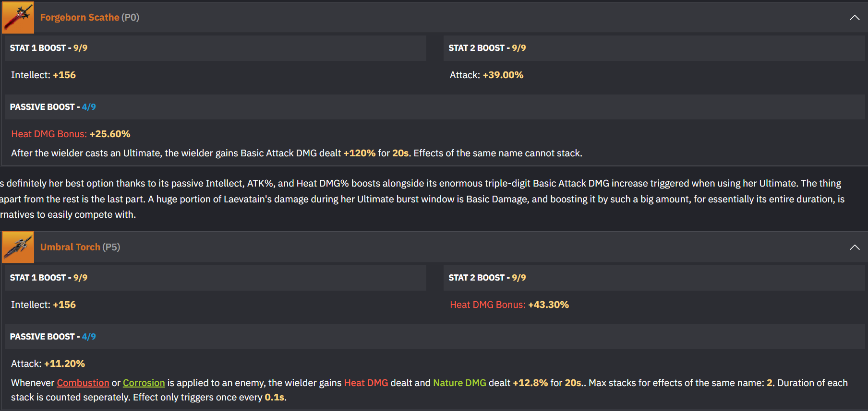Click Umbral Torch's STAT 1 BOOST header
Viewport: 868px width, 411px height.
coord(48,278)
